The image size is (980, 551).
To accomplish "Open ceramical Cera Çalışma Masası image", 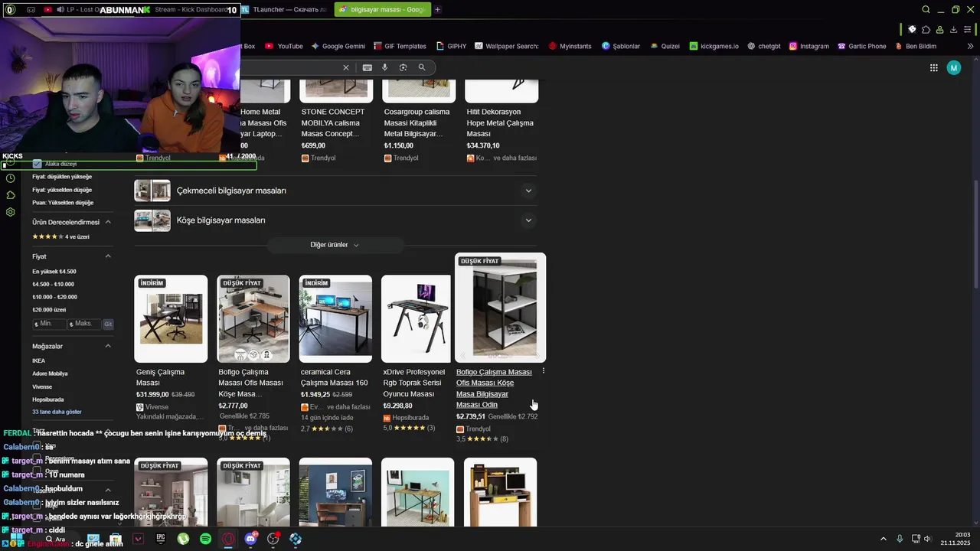I will [x=335, y=318].
